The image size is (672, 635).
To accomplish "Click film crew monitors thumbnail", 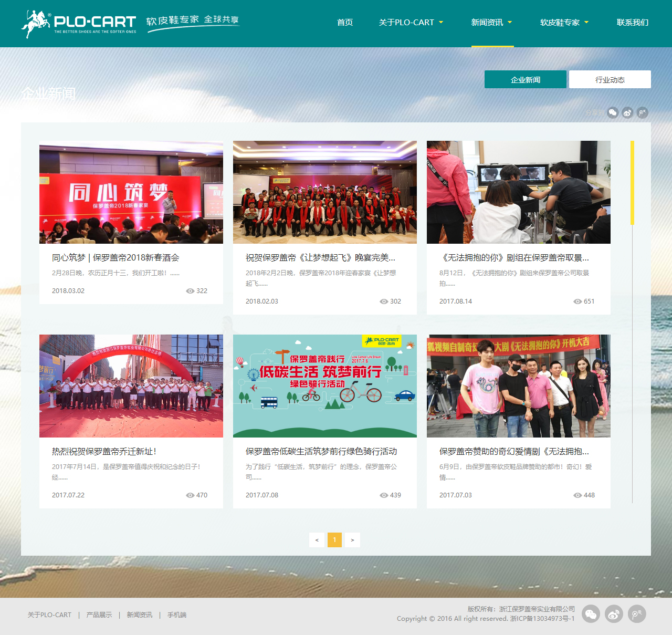I will [x=519, y=192].
